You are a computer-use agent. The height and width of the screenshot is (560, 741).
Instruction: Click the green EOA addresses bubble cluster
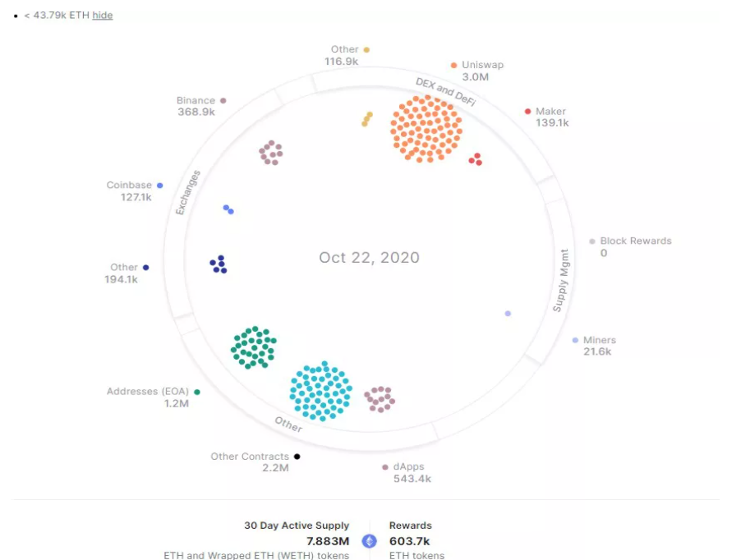[254, 347]
